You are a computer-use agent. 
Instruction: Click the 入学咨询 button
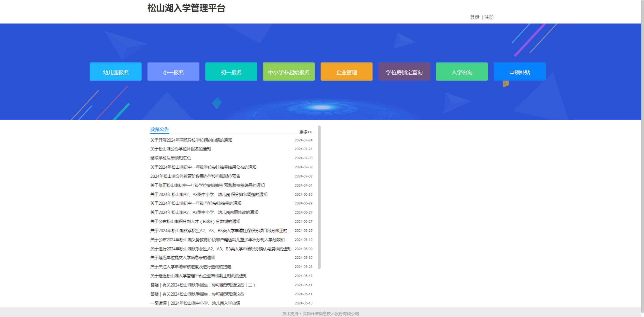462,72
